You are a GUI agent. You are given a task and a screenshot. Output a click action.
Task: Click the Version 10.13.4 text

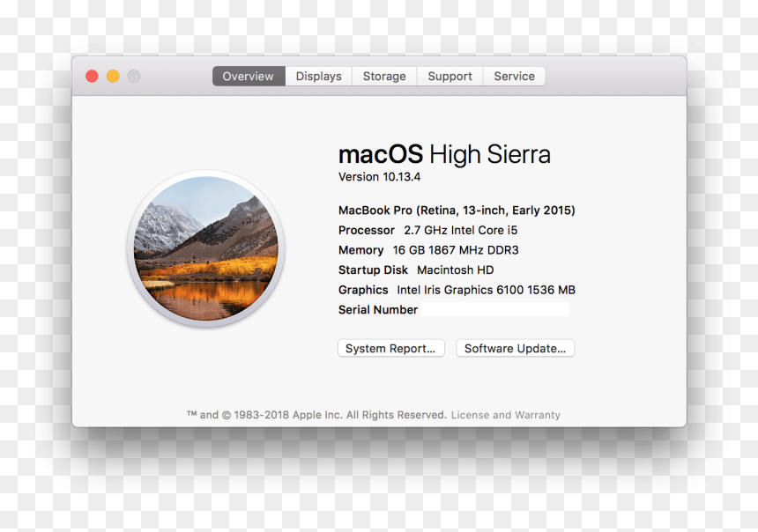(380, 177)
